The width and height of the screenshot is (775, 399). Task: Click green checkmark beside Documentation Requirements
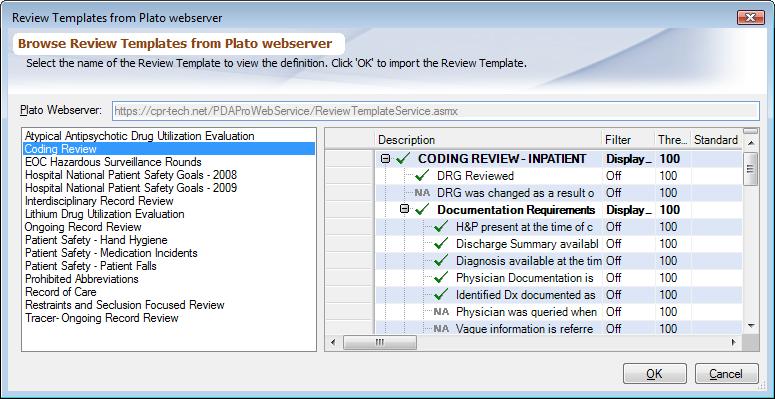click(423, 210)
